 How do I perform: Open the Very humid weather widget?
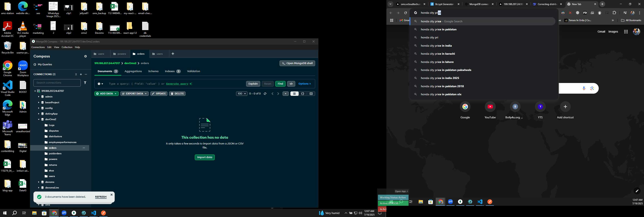[x=329, y=213]
